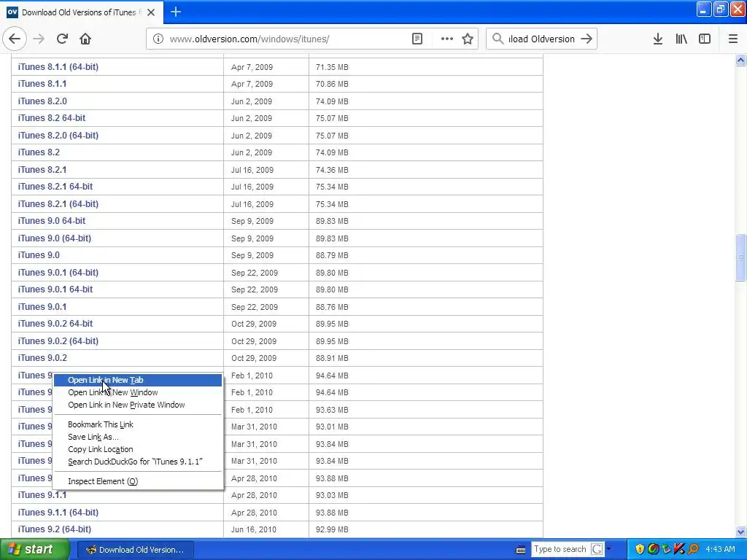Open the page actions three-dots menu

447,39
